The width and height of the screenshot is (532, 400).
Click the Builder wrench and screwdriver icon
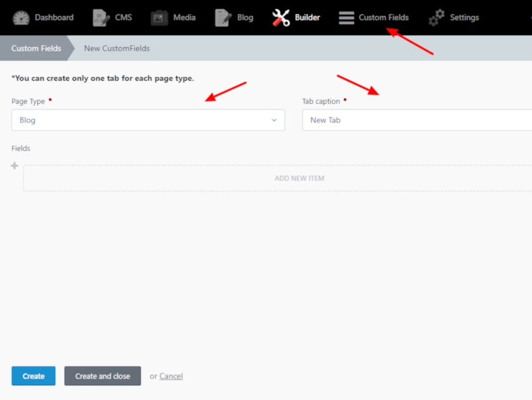click(x=281, y=18)
